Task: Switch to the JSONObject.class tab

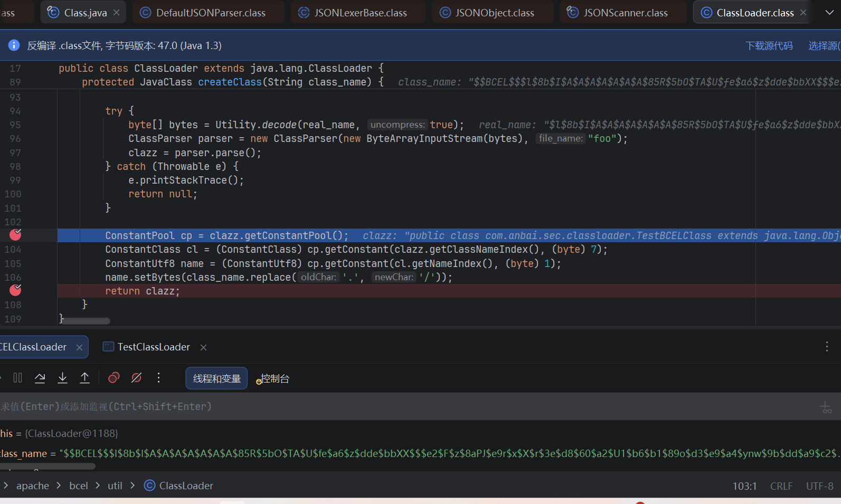Action: [x=492, y=13]
